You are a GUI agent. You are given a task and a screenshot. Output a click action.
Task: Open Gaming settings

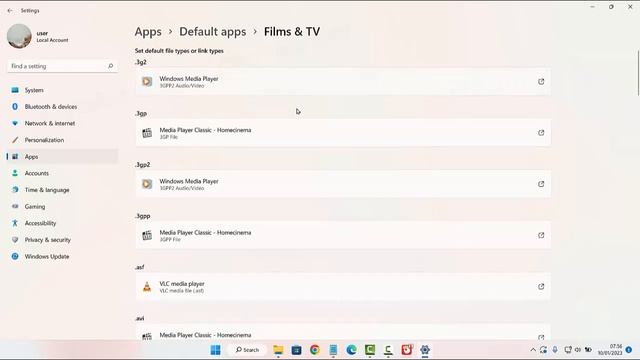tap(62, 207)
